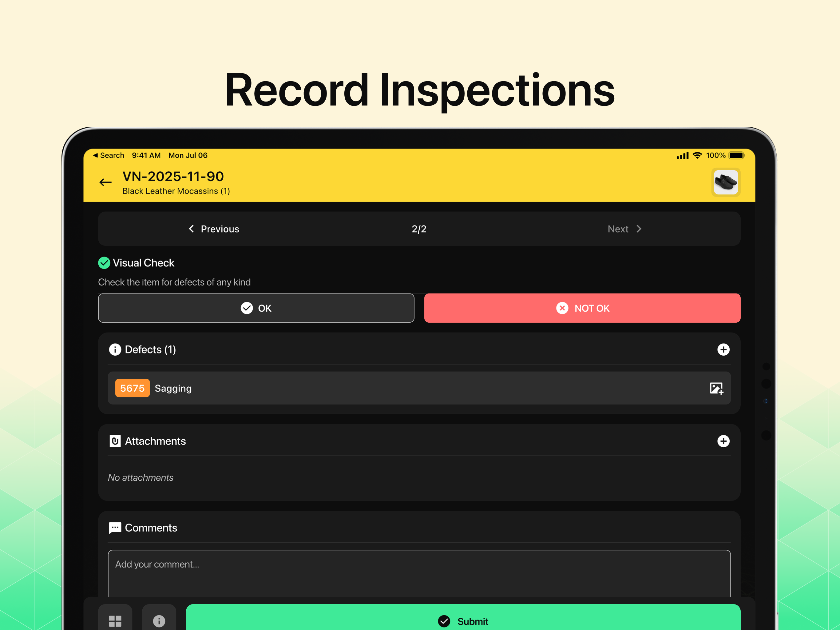The height and width of the screenshot is (630, 840).
Task: Select the 2/2 step counter
Action: [419, 229]
